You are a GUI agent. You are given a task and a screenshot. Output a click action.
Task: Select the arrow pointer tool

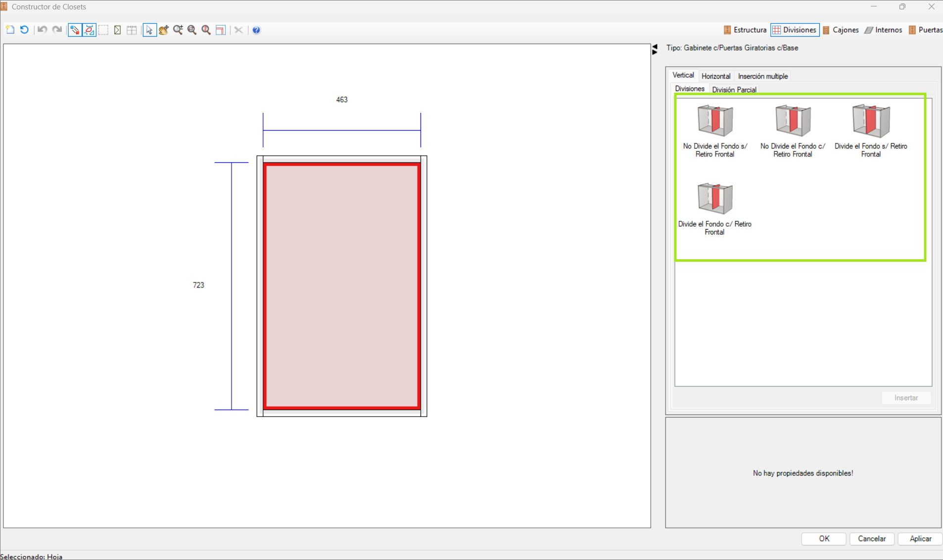tap(149, 30)
